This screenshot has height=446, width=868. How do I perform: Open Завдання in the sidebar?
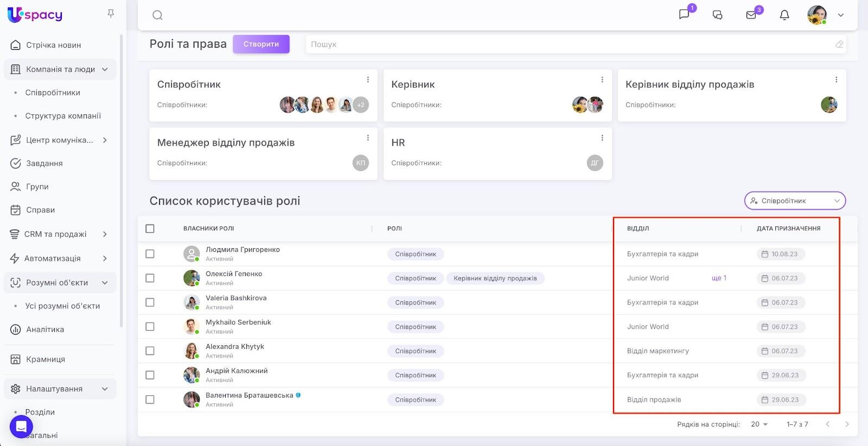tap(44, 163)
